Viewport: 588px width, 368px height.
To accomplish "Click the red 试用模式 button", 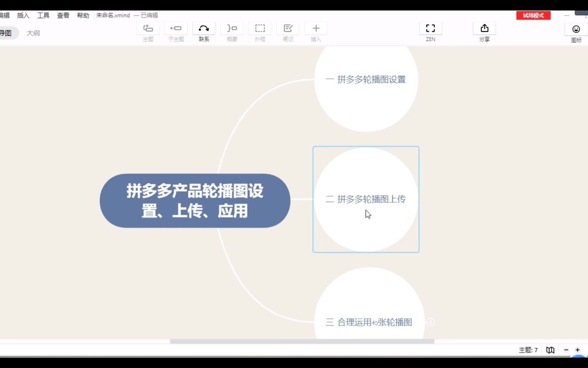I will [533, 16].
